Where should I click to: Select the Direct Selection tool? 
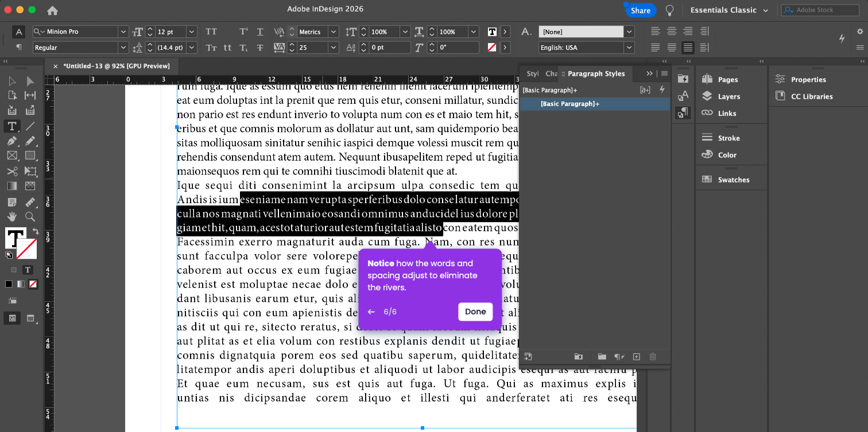click(x=30, y=81)
